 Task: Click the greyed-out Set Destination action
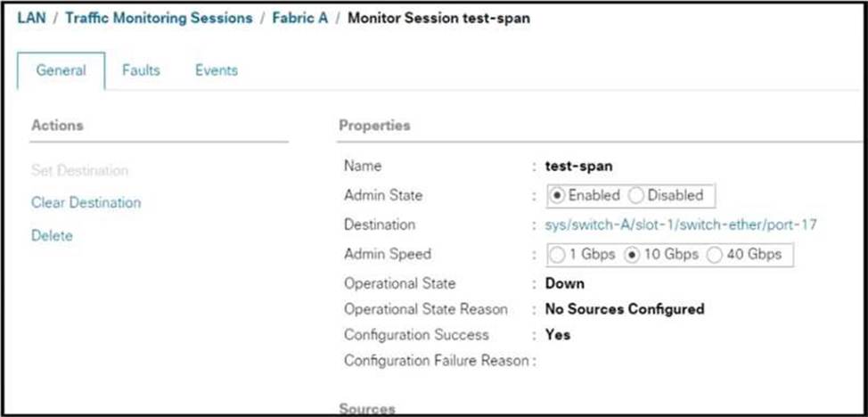79,170
